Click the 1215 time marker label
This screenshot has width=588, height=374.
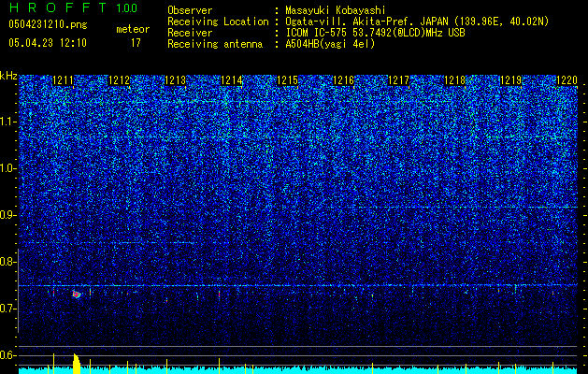click(x=287, y=80)
